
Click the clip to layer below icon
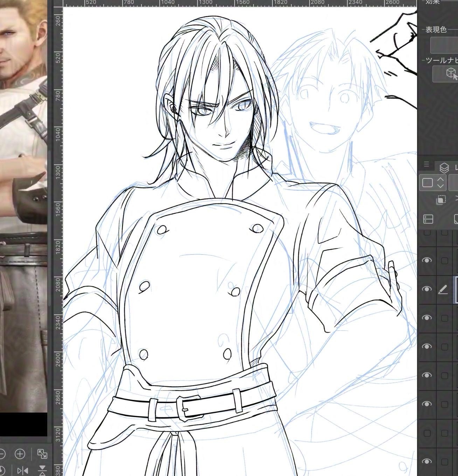[x=441, y=200]
